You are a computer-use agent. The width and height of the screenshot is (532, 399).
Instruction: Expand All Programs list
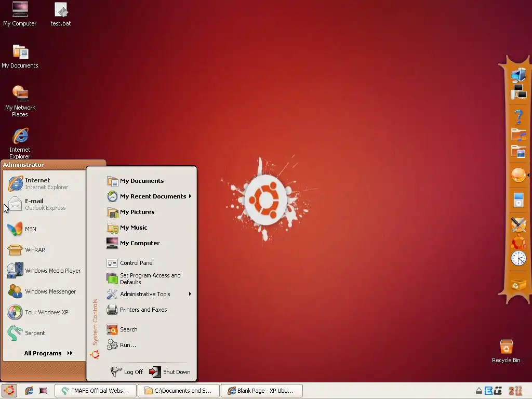coord(48,353)
